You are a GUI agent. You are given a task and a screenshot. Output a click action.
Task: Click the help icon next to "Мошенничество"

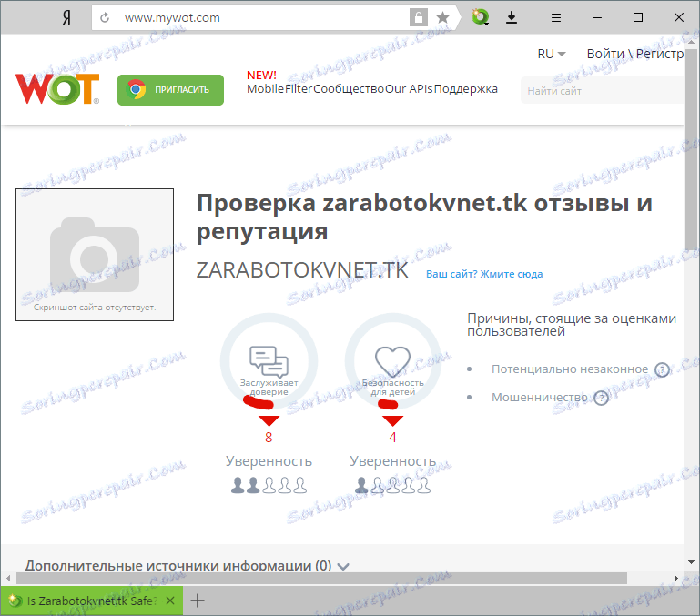[x=602, y=398]
